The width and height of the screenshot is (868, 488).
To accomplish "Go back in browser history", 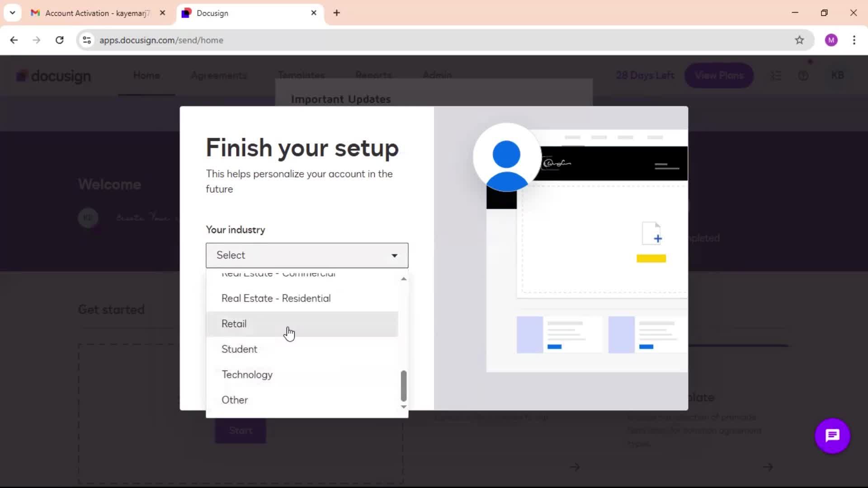I will point(14,40).
